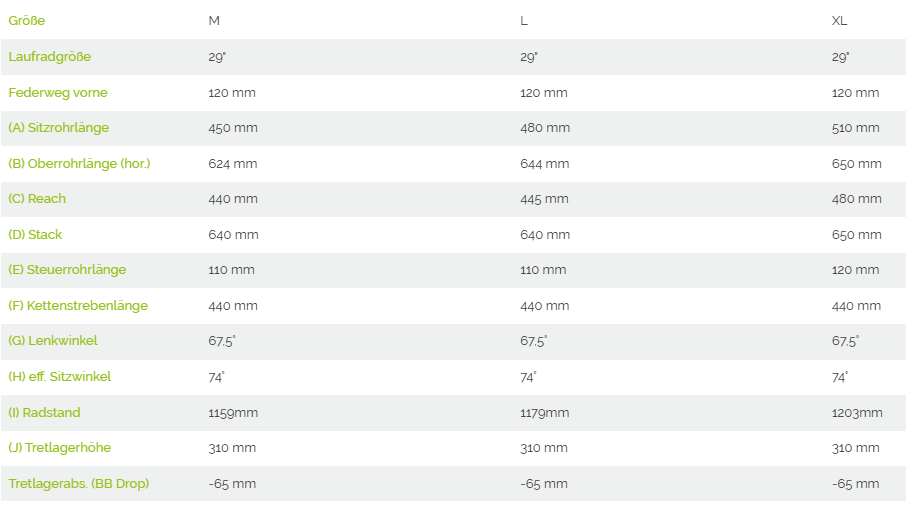906x508 pixels.
Task: Click the (C) Reach label
Action: (x=37, y=199)
